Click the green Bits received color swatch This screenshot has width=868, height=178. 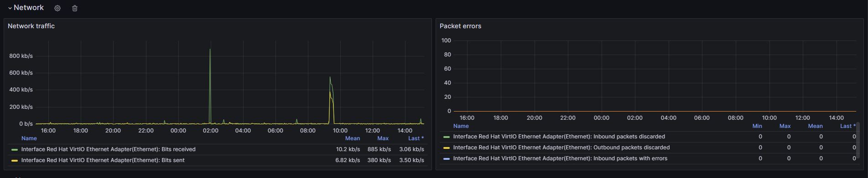click(15, 149)
